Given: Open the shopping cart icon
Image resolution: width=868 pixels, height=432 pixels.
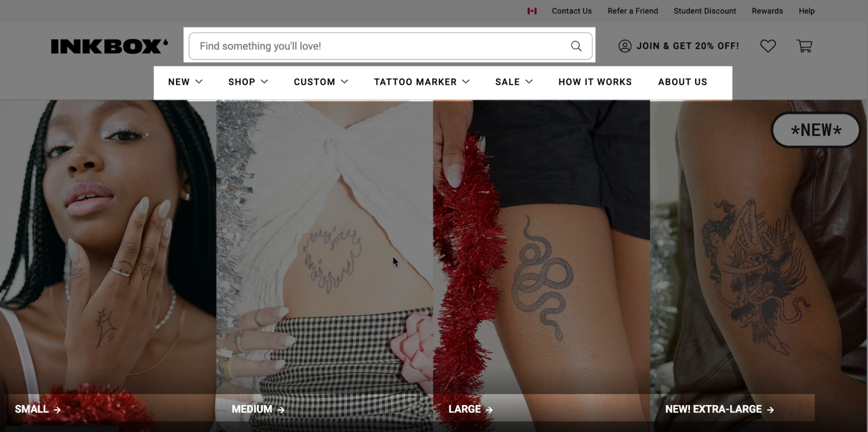Looking at the screenshot, I should 804,46.
